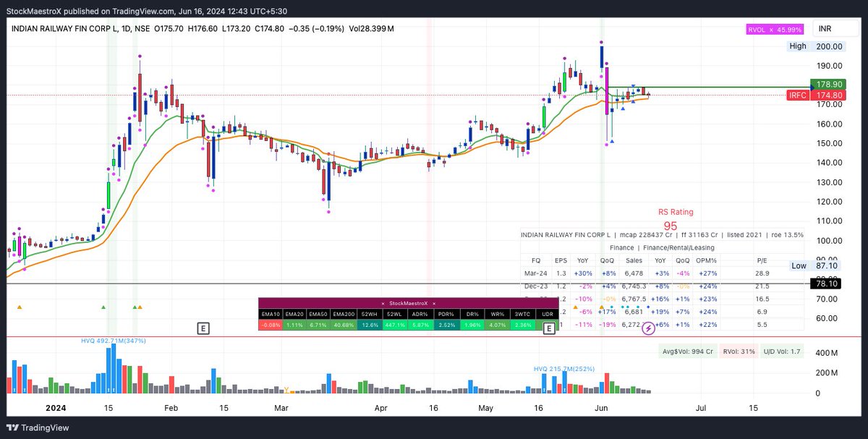
Task: Click the red -0.08% EMA10 value
Action: coord(271,325)
